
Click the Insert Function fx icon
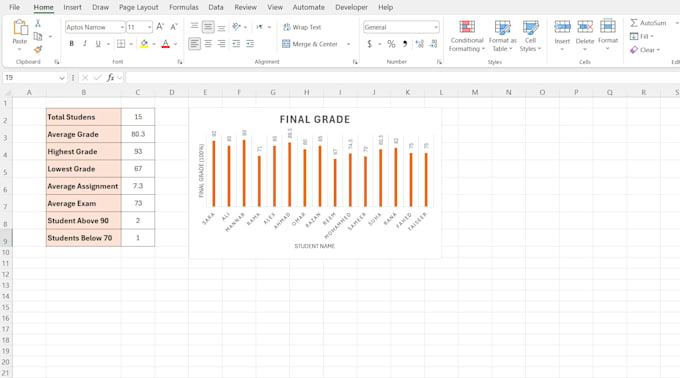(x=111, y=78)
